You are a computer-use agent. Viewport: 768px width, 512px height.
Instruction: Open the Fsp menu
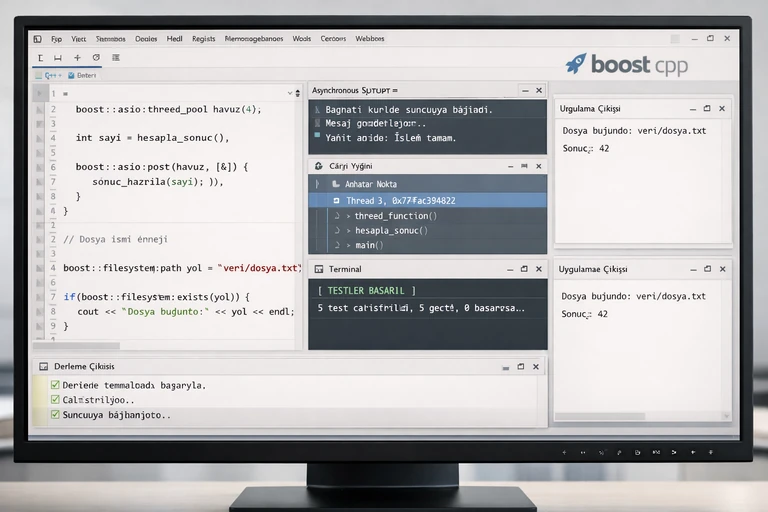56,39
